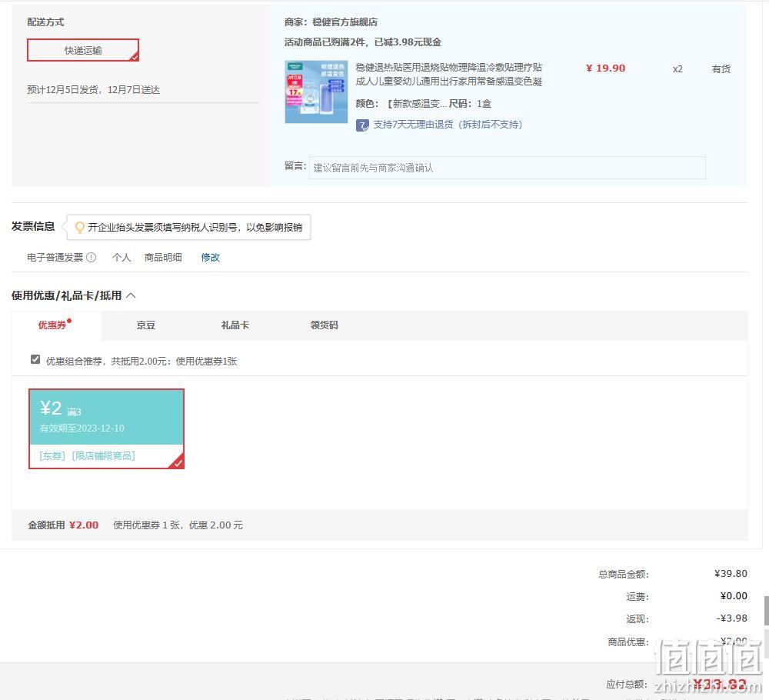Viewport: 769px width, 700px height.
Task: Click the page vertical scrollbar thumb
Action: (766, 611)
